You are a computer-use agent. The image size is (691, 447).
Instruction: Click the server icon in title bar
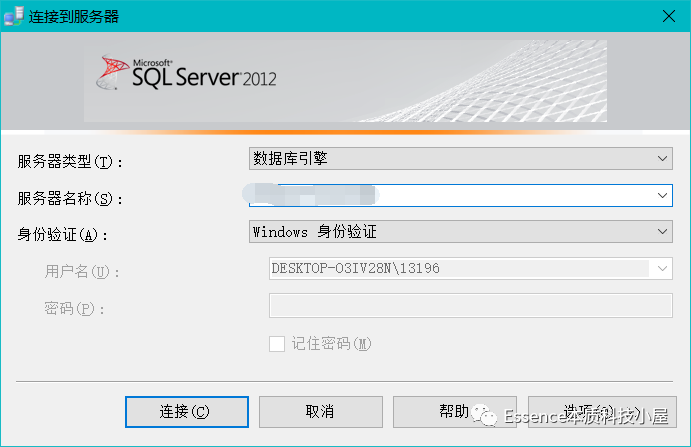[x=14, y=16]
